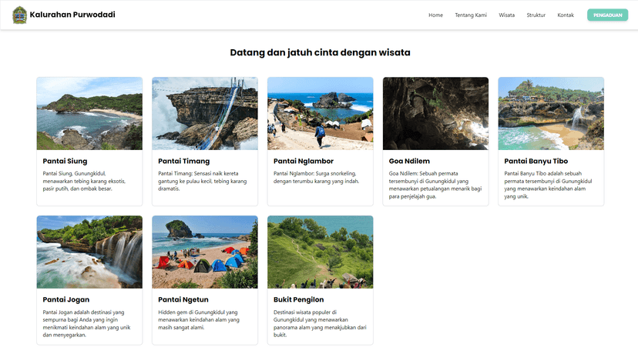This screenshot has height=364, width=638.
Task: View the Pantai Banyu Tibo image
Action: pos(551,113)
